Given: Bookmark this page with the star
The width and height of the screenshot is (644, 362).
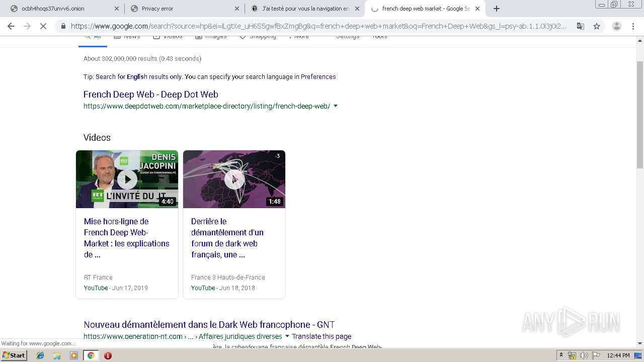Looking at the screenshot, I should (597, 26).
